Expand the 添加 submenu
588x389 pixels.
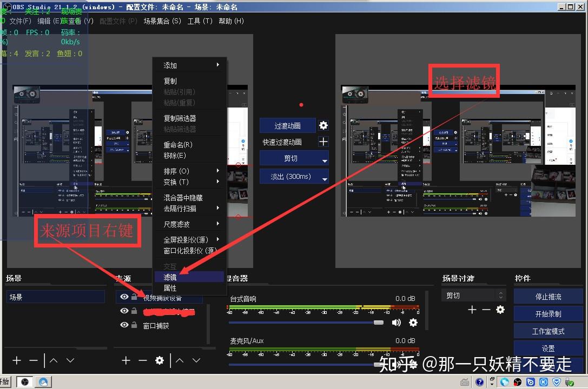189,65
